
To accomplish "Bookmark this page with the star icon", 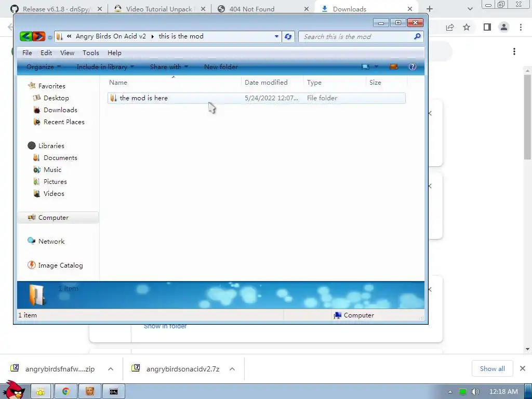I will click(467, 27).
